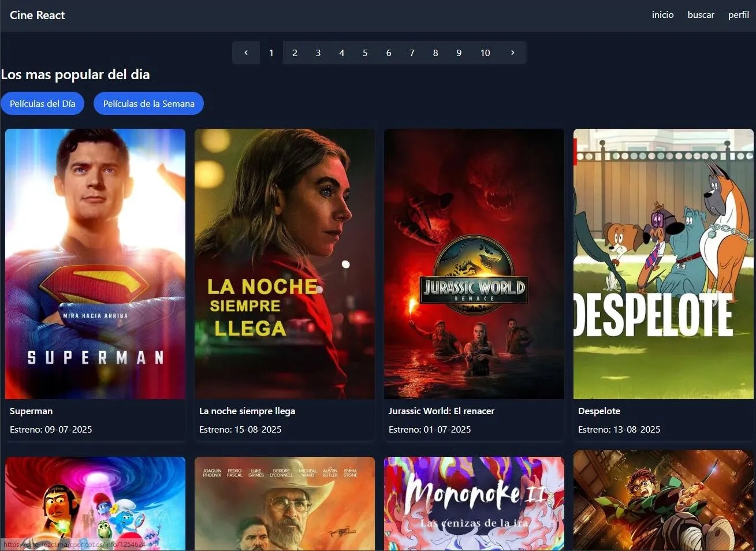The image size is (756, 551).
Task: Select the "Películas del Día" filter
Action: (x=42, y=103)
